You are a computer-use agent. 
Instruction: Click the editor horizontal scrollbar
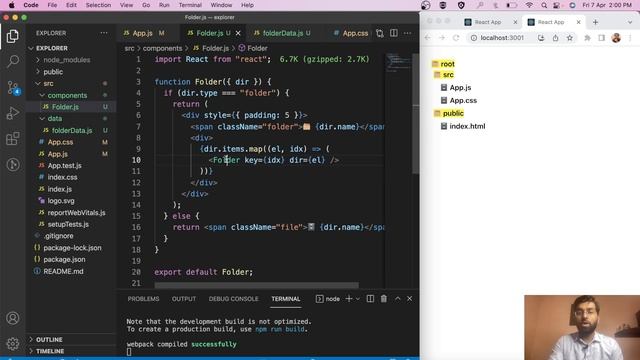click(x=256, y=285)
